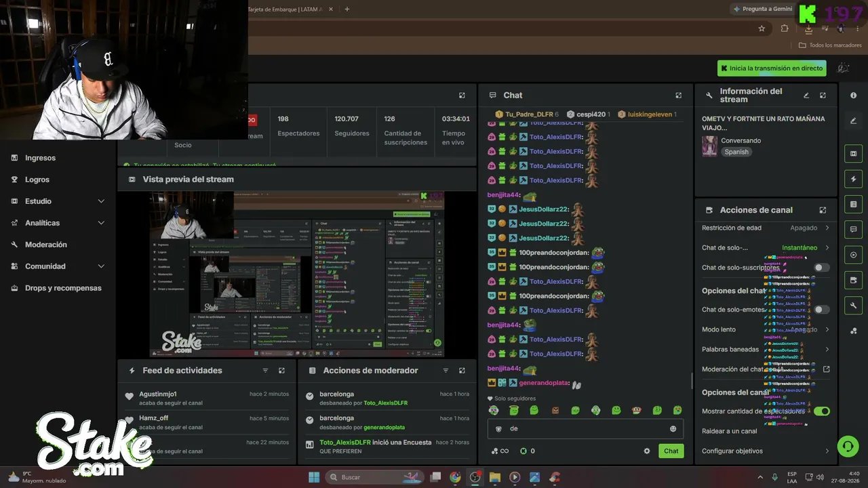Toggle stream info wrench panel button
Viewport: 868px width, 488px height.
click(854, 306)
